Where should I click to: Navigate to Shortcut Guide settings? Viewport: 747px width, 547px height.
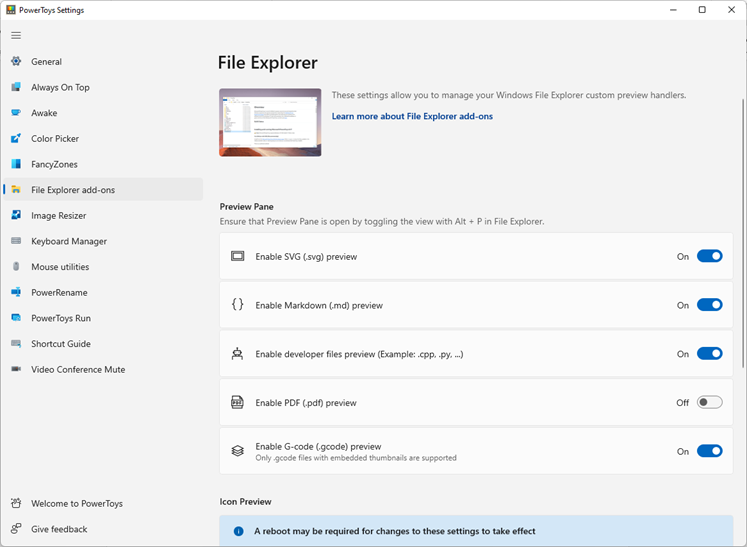click(x=60, y=344)
